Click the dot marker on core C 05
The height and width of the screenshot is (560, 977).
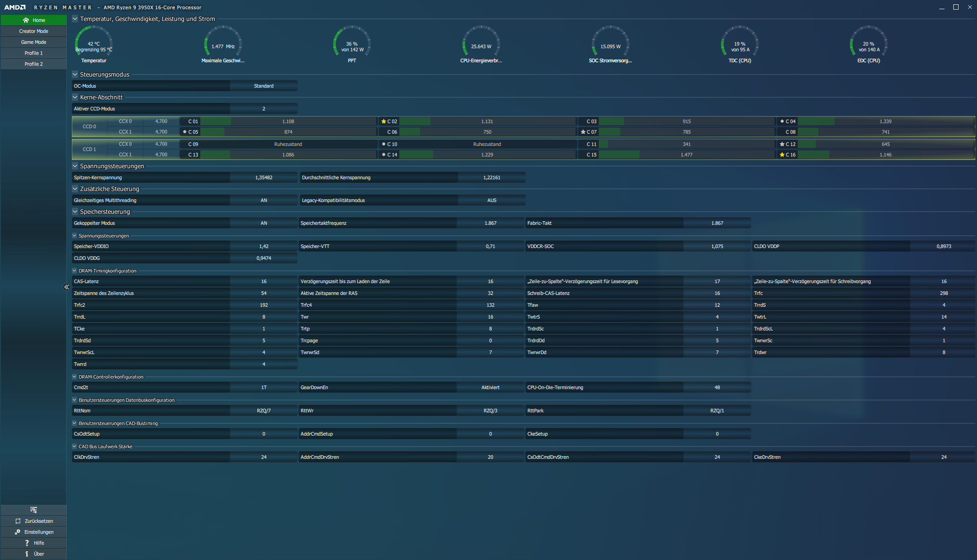[x=185, y=132]
